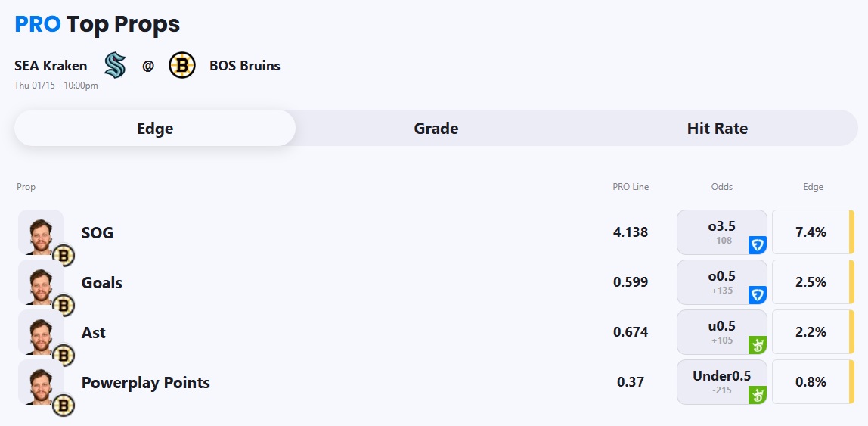This screenshot has height=426, width=868.
Task: Click the Bruins badge on SOG player photo
Action: [x=64, y=257]
